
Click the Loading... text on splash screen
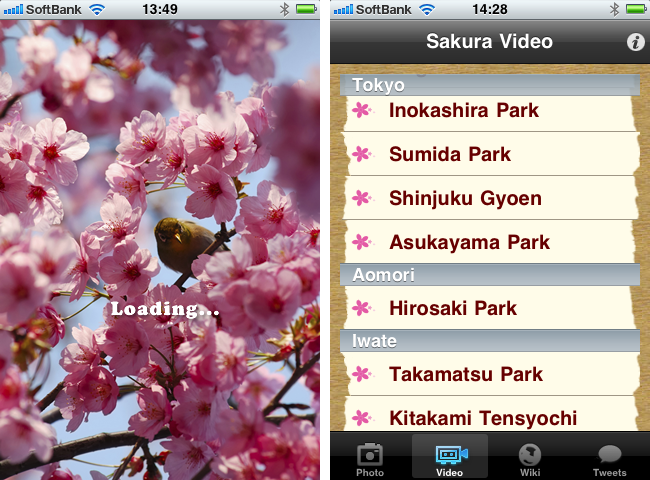pyautogui.click(x=165, y=309)
